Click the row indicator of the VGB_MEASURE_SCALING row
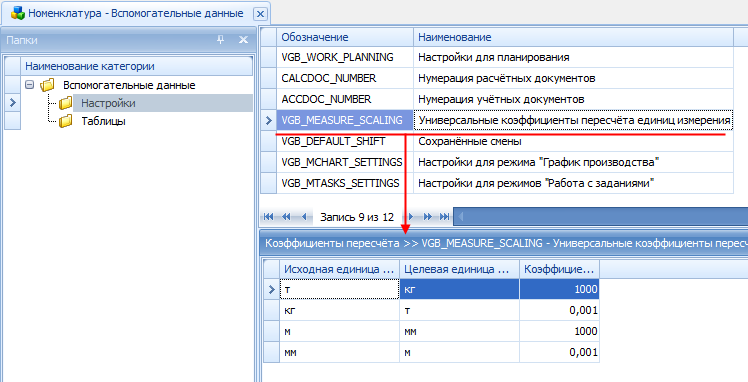This screenshot has width=748, height=382. [268, 120]
